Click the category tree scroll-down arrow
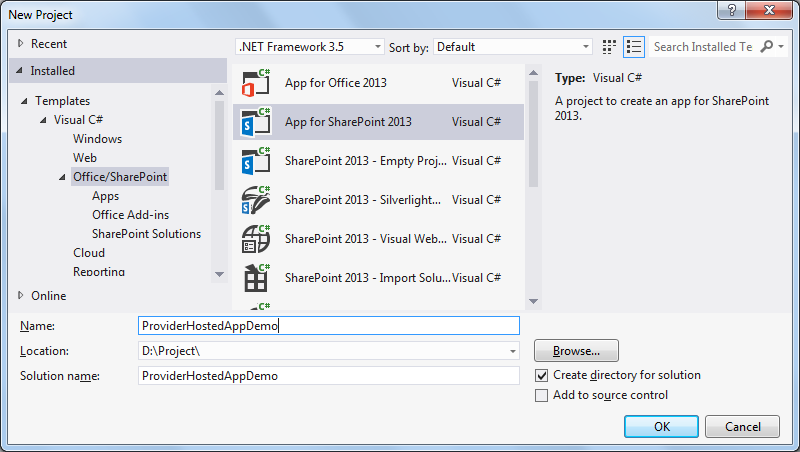The image size is (800, 452). [219, 274]
